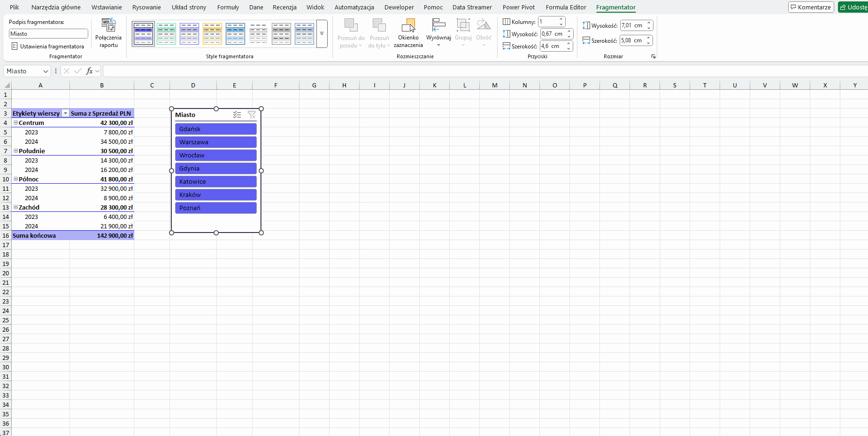Screen dimensions: 868x436
Task: Click the Komentarze button
Action: tap(811, 7)
